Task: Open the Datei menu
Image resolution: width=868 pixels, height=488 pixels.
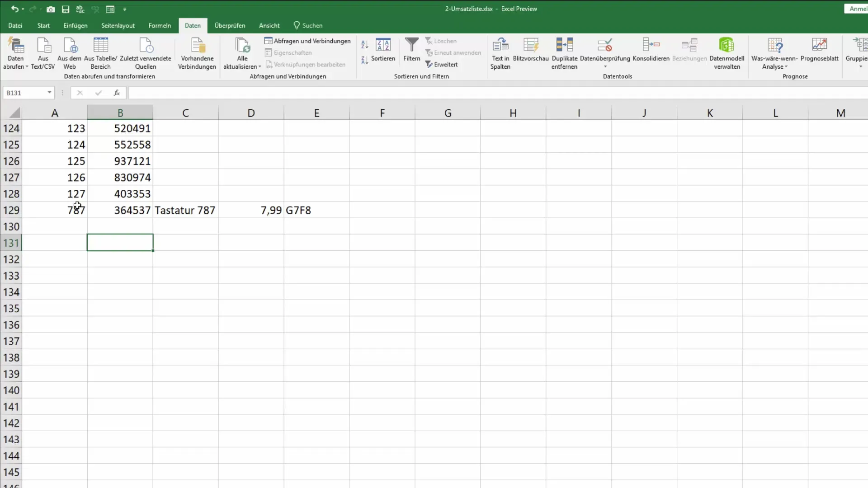Action: (15, 26)
